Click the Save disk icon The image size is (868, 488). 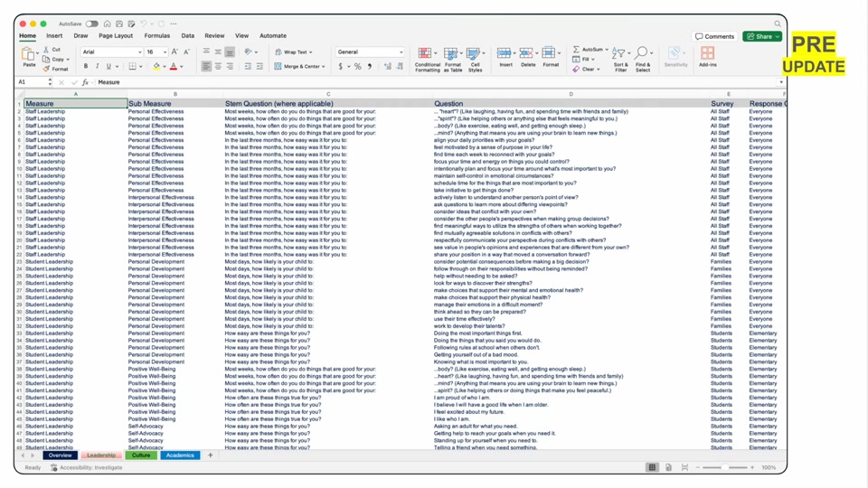coord(119,23)
